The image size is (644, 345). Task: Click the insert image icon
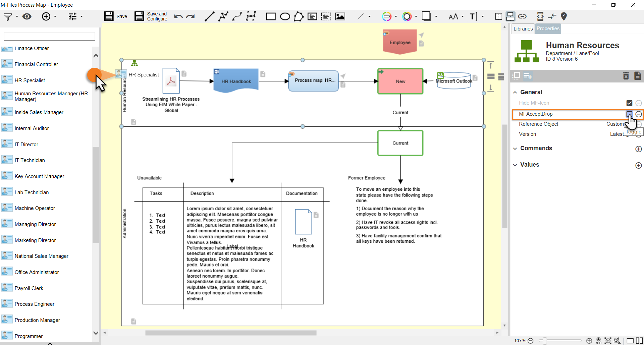[x=340, y=16]
